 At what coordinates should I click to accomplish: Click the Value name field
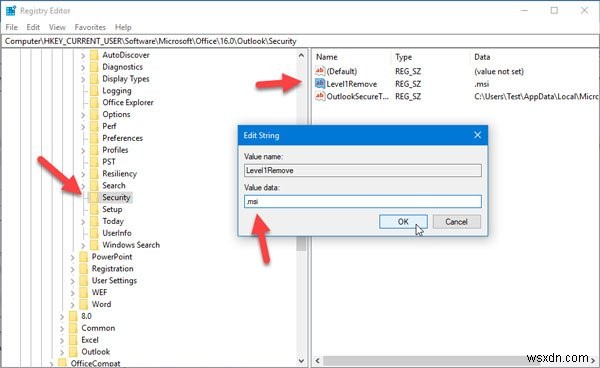pos(363,170)
